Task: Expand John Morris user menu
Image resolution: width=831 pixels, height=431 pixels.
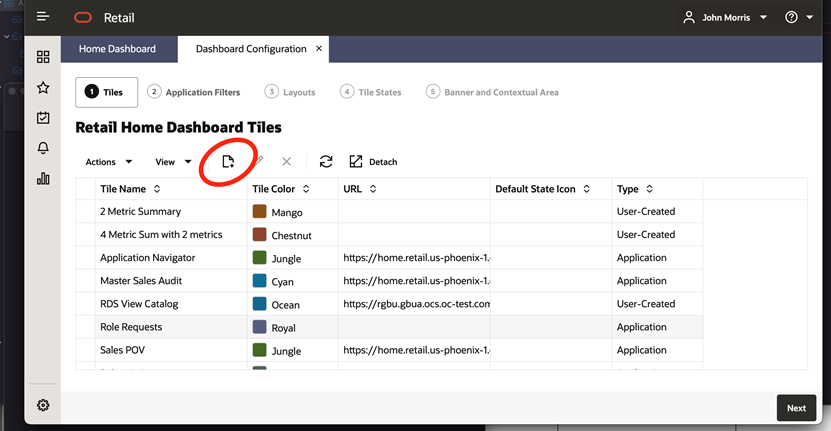Action: (763, 17)
